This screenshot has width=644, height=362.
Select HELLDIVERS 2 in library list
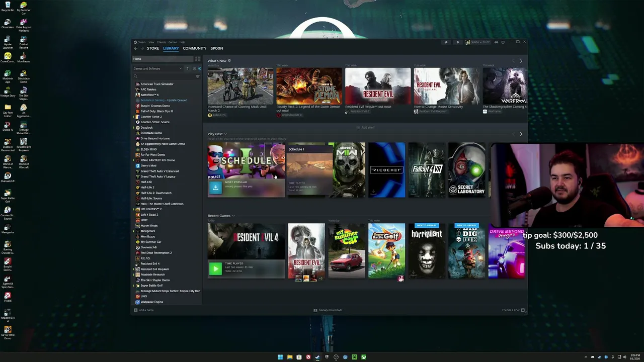(151, 209)
